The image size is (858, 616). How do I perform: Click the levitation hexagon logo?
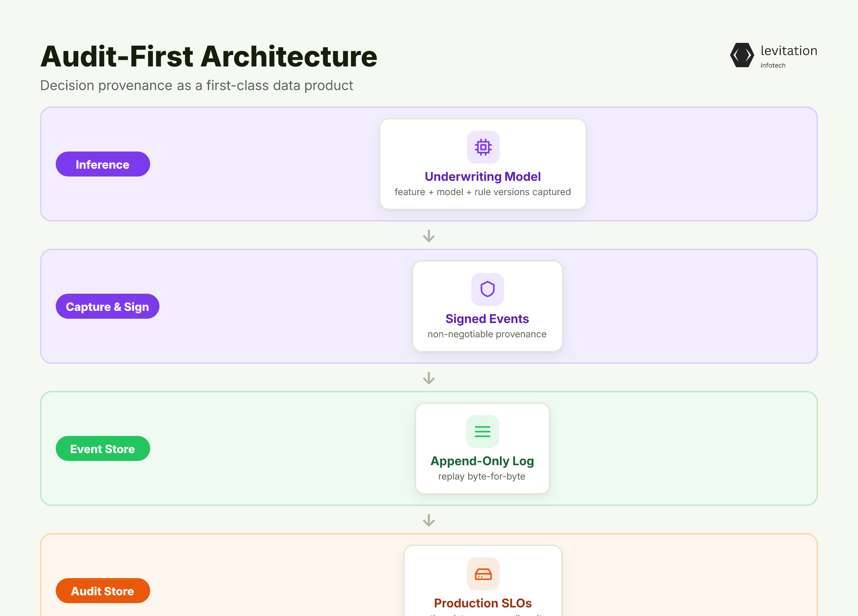tap(742, 55)
